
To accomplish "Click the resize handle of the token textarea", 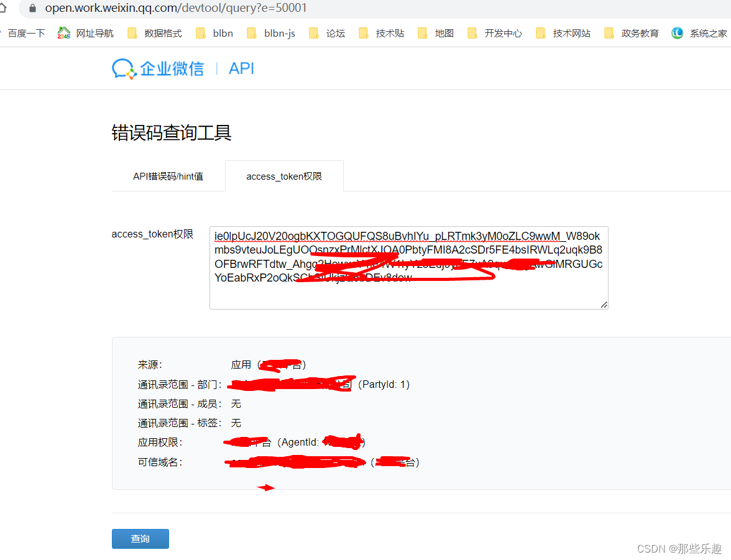I will point(603,304).
